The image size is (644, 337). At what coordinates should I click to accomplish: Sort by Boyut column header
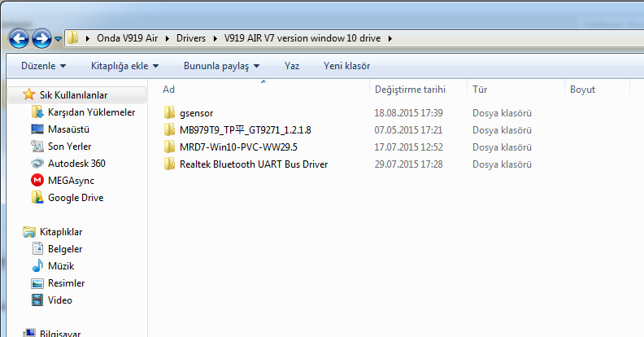pos(582,90)
